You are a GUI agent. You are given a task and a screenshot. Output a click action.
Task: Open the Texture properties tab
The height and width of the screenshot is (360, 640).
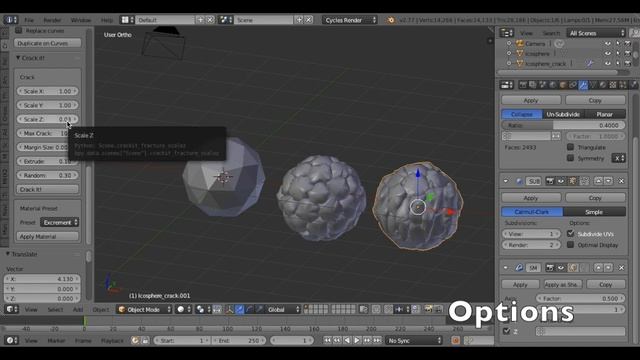coord(613,85)
